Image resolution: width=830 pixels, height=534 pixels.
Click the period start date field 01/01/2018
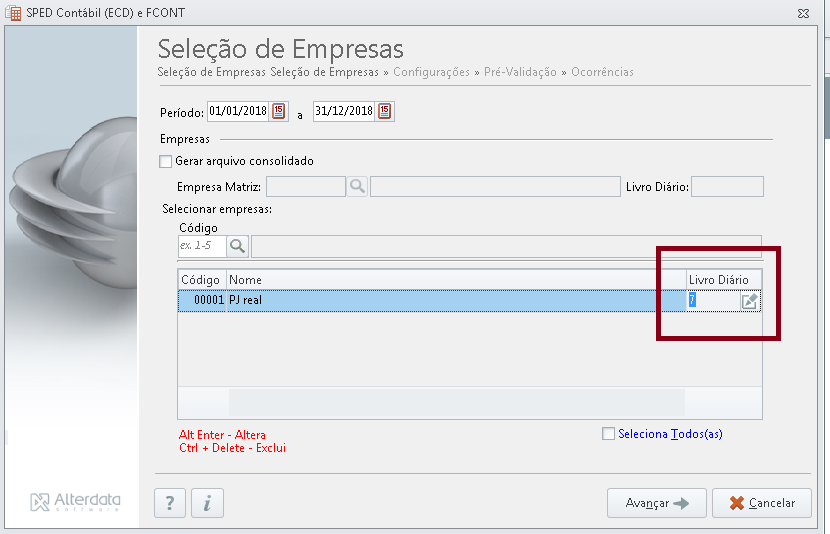point(238,111)
